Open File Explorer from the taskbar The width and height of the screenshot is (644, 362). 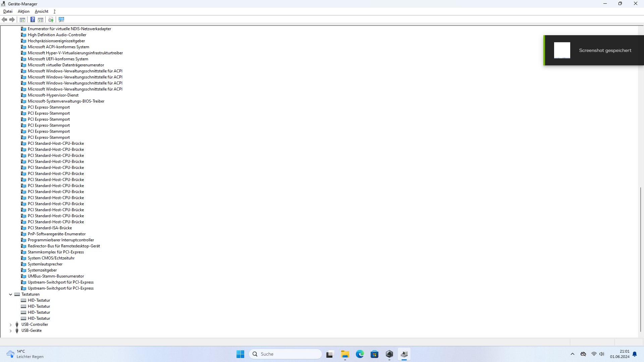pyautogui.click(x=345, y=354)
